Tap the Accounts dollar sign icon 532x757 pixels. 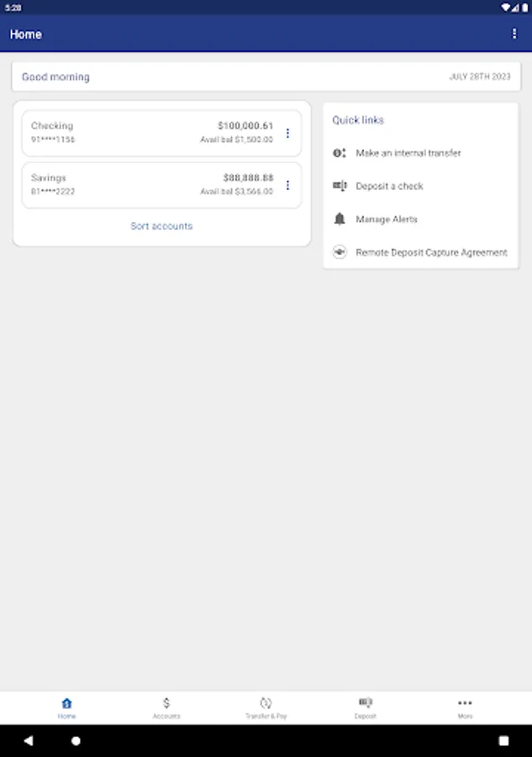[x=166, y=703]
